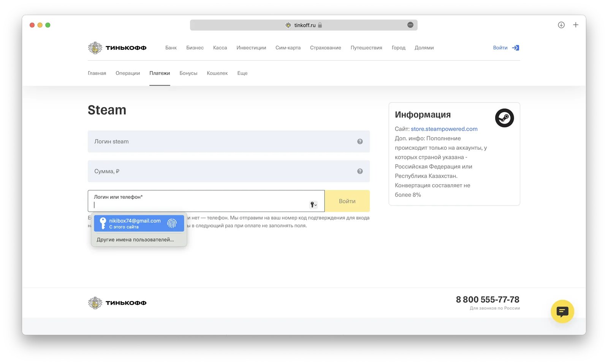Image resolution: width=608 pixels, height=364 pixels.
Task: Open a new browser tab with plus
Action: 576,25
